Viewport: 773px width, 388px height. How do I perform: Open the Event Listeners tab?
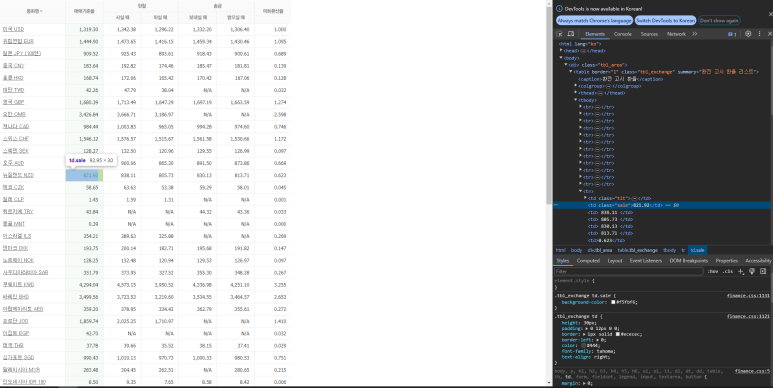coord(646,261)
